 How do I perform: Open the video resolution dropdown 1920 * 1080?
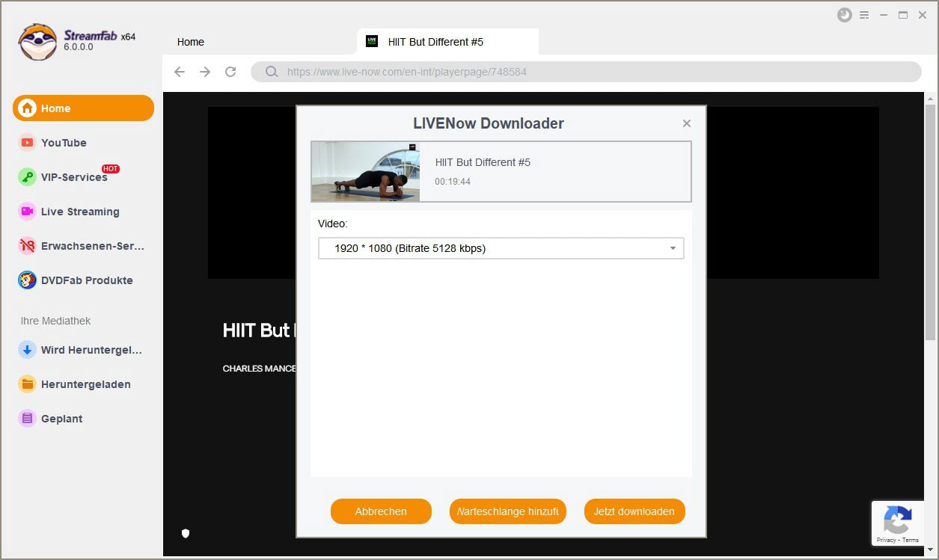pyautogui.click(x=501, y=248)
